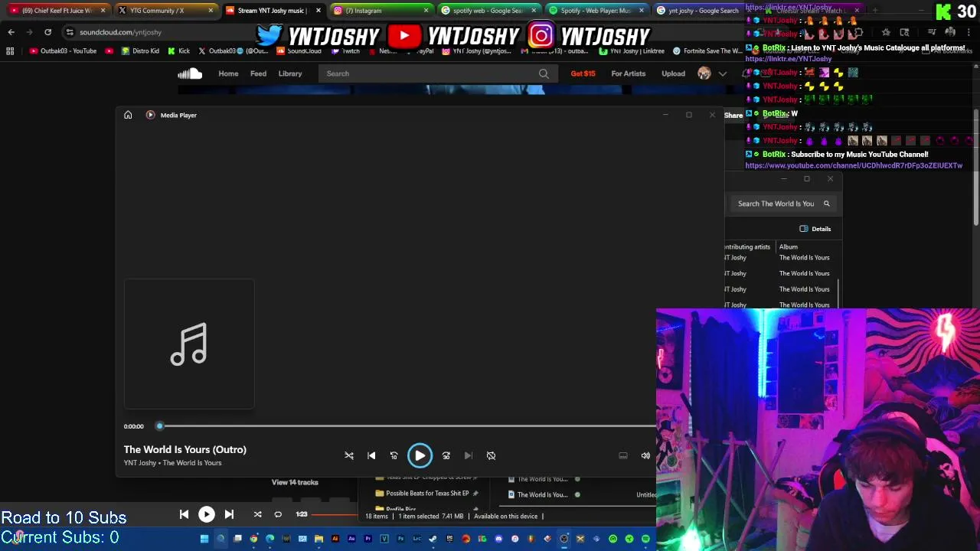Open the SoundCloud profile avatar menu
980x551 pixels.
[704, 73]
